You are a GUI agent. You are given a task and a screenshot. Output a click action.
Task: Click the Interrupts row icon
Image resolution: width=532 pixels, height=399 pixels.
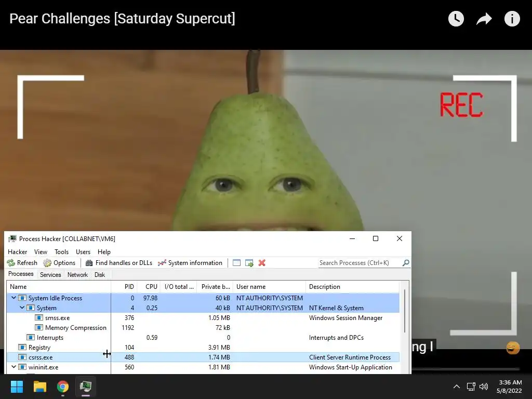click(31, 338)
